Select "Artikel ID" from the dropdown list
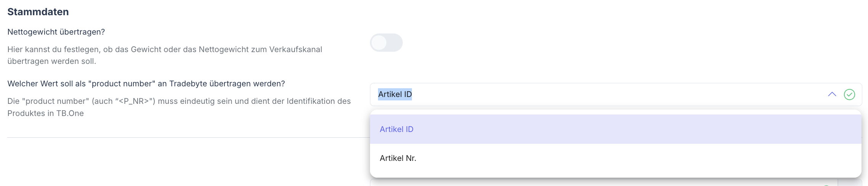 tap(397, 129)
